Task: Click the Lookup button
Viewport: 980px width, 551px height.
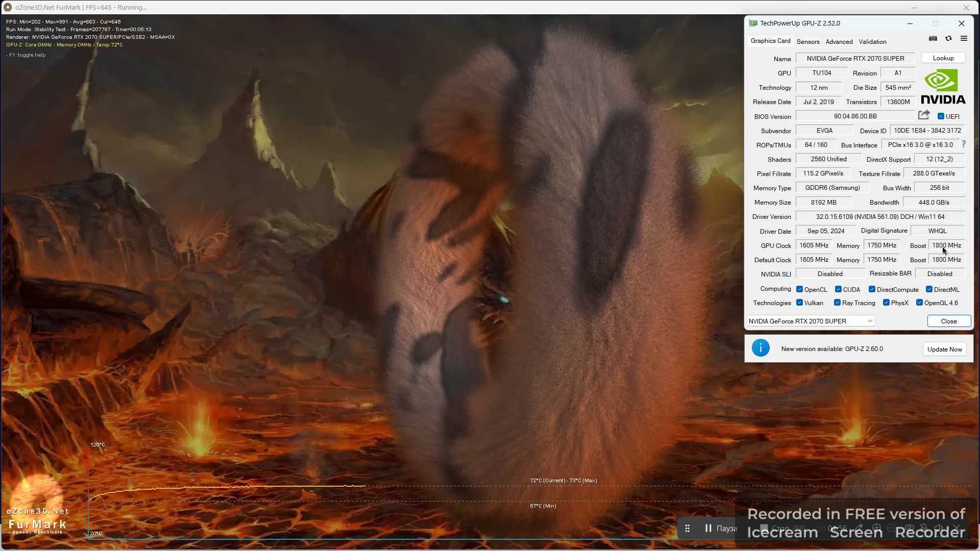Action: (943, 58)
